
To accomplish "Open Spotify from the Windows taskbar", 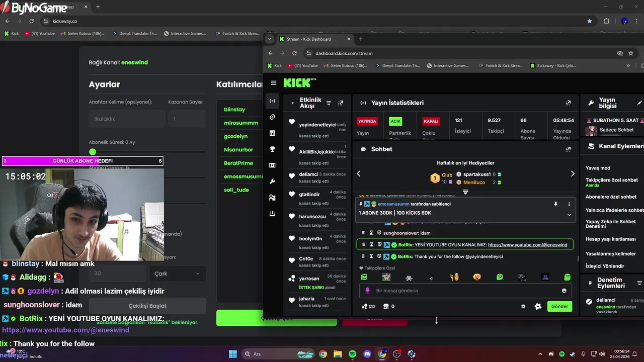I will click(x=352, y=354).
